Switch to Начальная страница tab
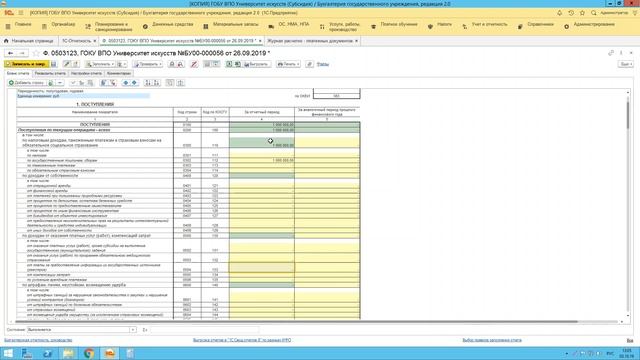Image resolution: width=640 pixels, height=360 pixels. pos(29,41)
